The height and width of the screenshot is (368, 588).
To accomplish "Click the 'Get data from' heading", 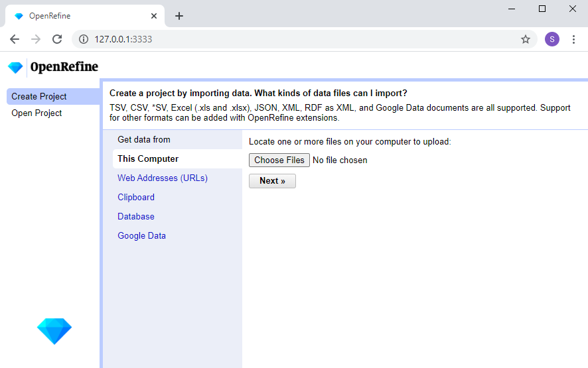I will pyautogui.click(x=143, y=139).
